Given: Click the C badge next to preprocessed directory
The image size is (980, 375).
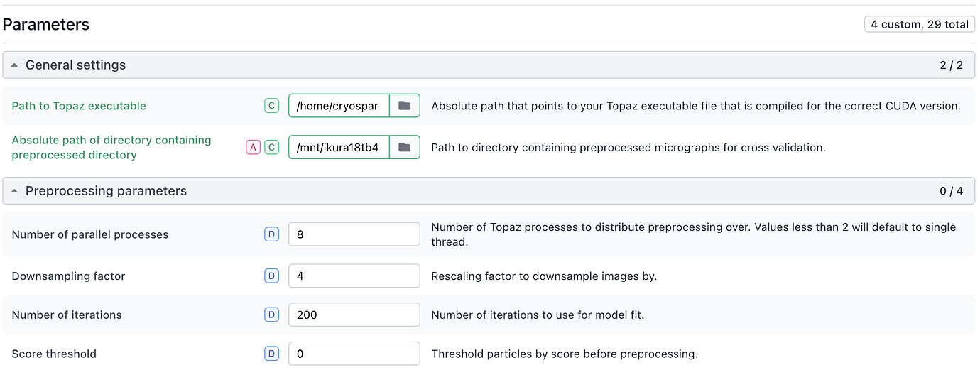Looking at the screenshot, I should (x=271, y=147).
